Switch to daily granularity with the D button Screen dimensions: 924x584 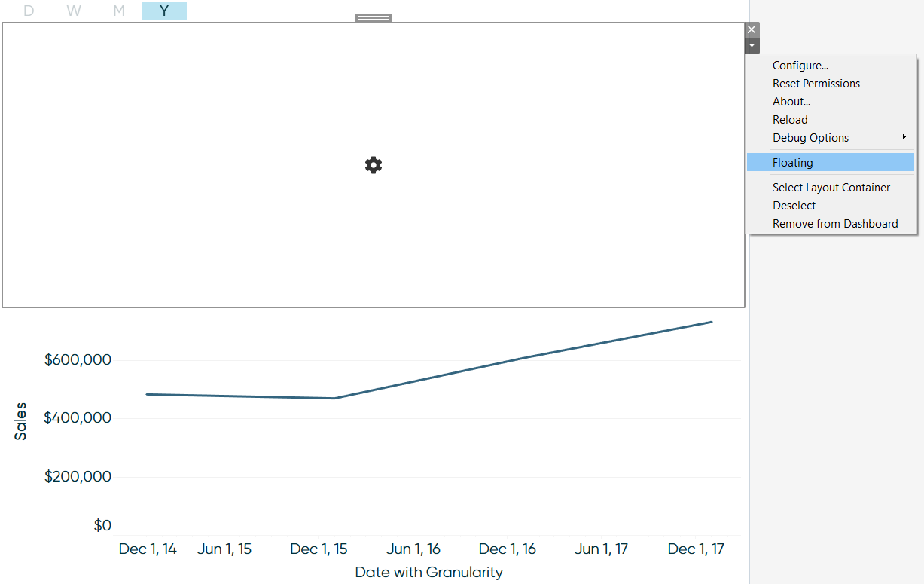[29, 11]
